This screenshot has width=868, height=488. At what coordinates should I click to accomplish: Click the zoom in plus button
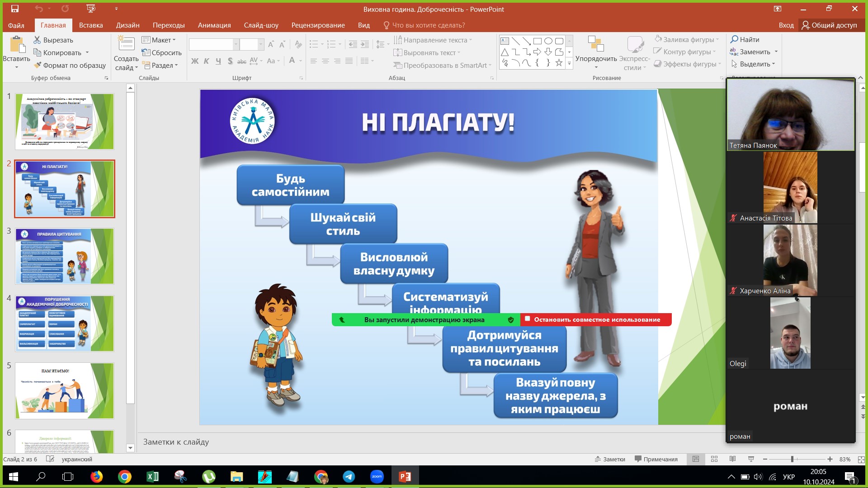pos(830,459)
